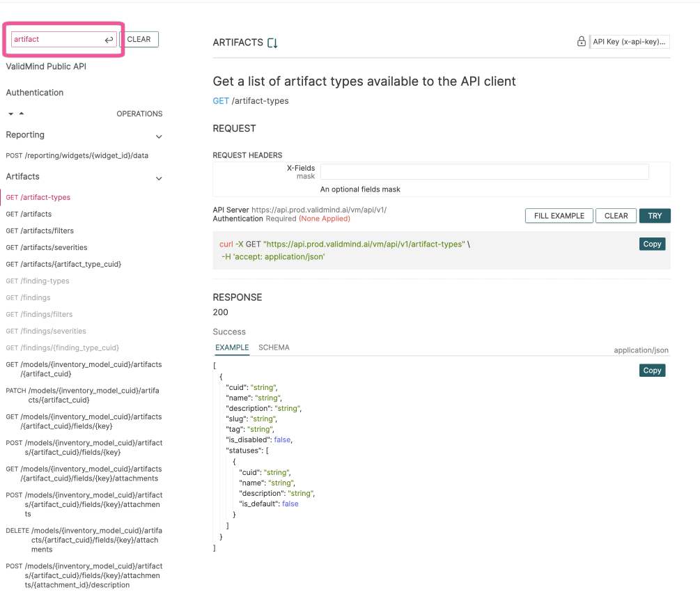Click the enter arrow icon in search box

pyautogui.click(x=109, y=40)
